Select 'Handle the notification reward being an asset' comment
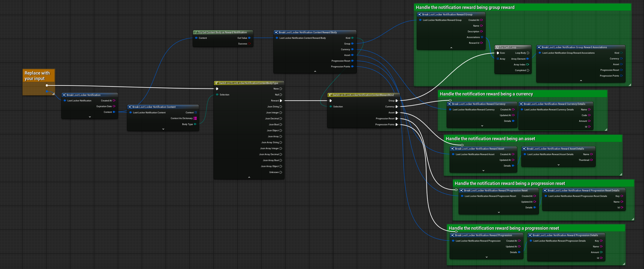644x269 pixels. (490, 139)
